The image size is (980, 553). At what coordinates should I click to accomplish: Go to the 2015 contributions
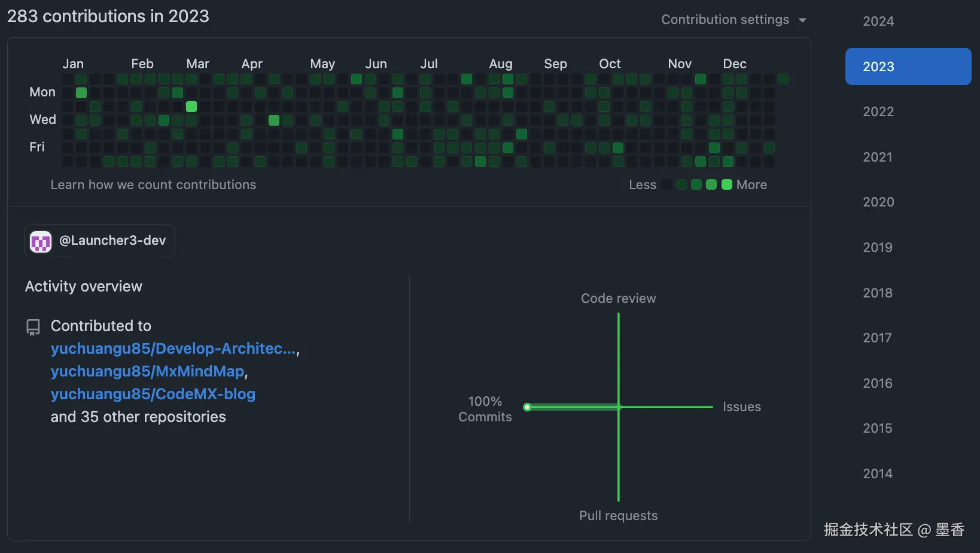(877, 428)
